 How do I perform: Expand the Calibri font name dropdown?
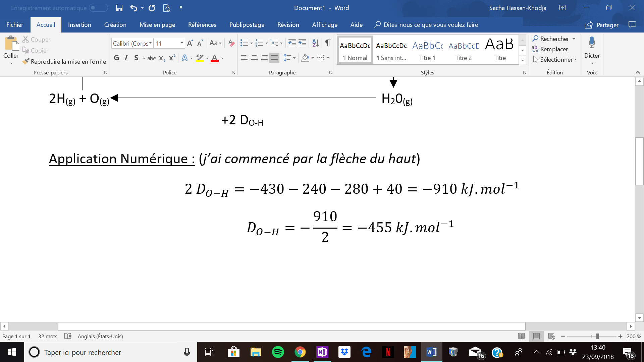pyautogui.click(x=150, y=43)
